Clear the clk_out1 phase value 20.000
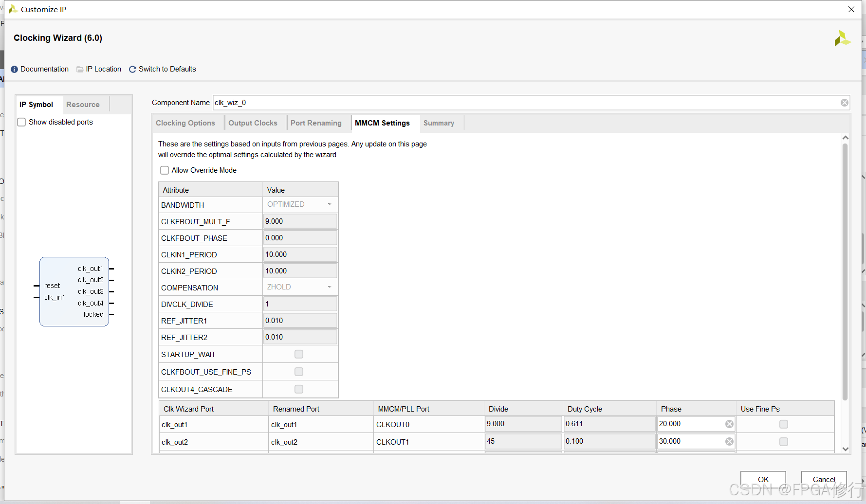This screenshot has width=866, height=504. [729, 424]
